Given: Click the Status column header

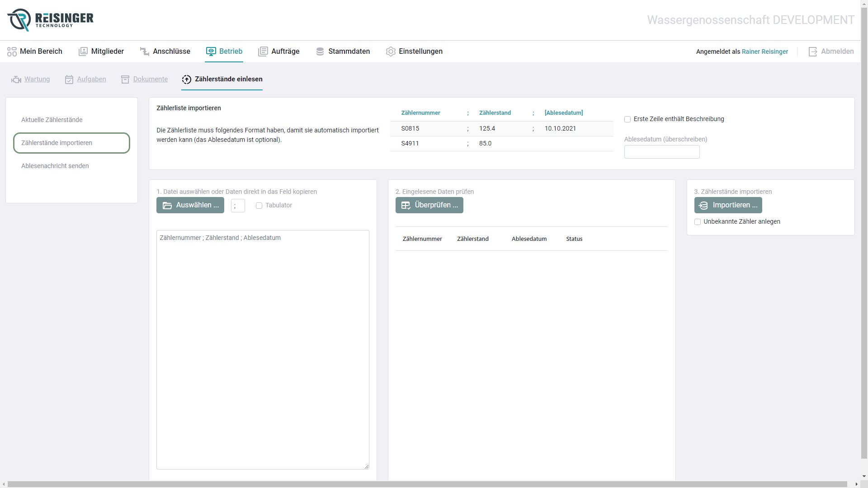Looking at the screenshot, I should coord(574,239).
